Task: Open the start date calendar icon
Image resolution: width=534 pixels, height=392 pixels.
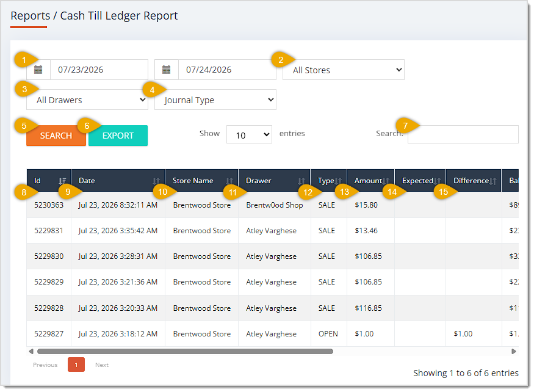Action: point(38,70)
